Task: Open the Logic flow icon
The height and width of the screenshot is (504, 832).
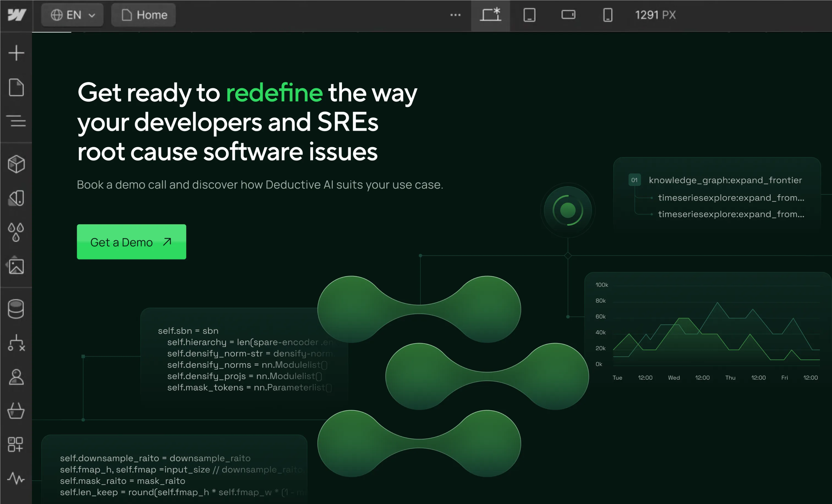Action: (16, 343)
